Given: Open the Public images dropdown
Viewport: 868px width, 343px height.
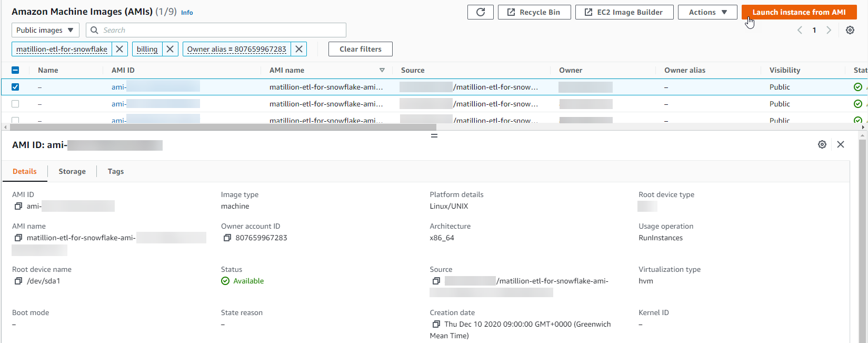Looking at the screenshot, I should pyautogui.click(x=45, y=30).
